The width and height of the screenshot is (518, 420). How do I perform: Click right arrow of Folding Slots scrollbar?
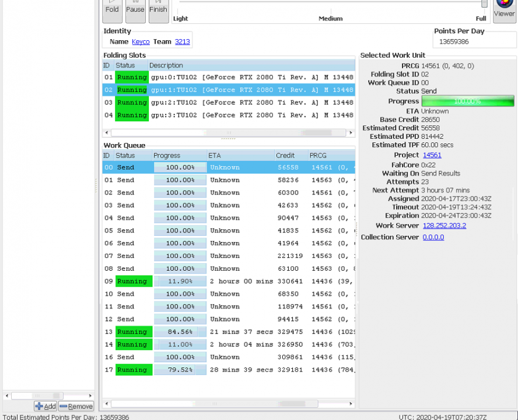tap(351, 132)
